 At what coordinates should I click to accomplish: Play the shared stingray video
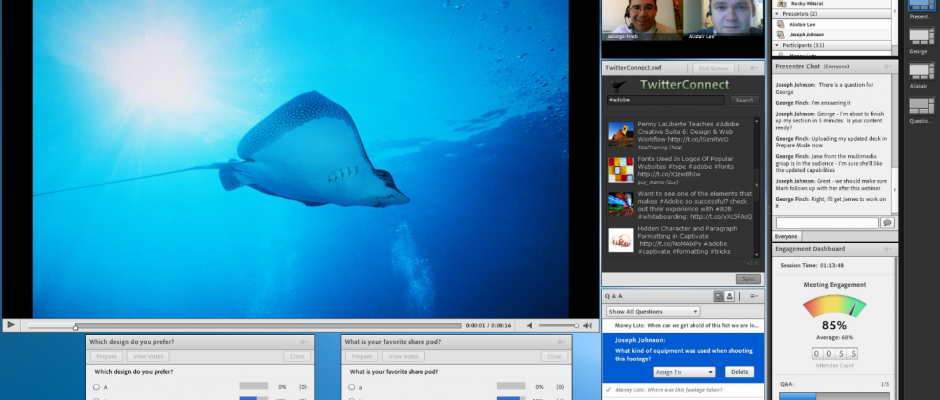click(x=10, y=325)
